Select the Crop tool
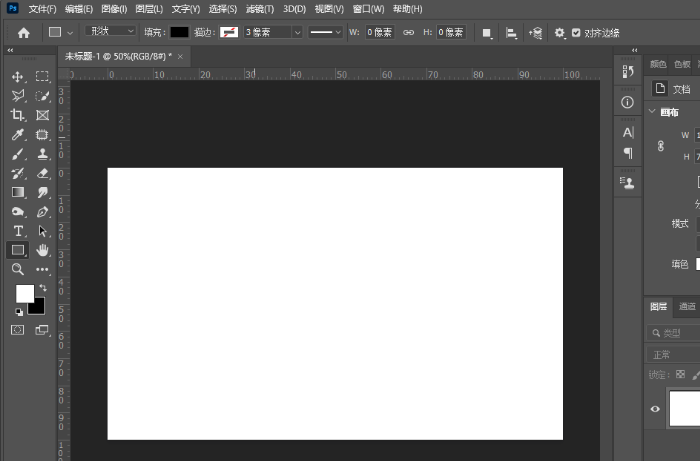This screenshot has width=700, height=461. click(x=17, y=115)
